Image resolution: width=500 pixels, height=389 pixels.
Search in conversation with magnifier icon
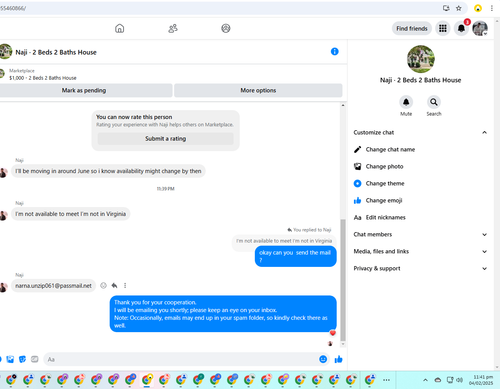434,102
